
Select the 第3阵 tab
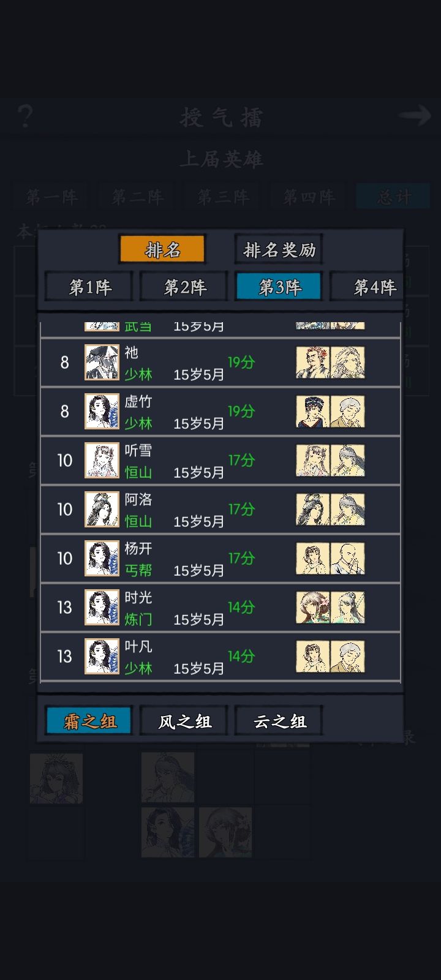(279, 287)
